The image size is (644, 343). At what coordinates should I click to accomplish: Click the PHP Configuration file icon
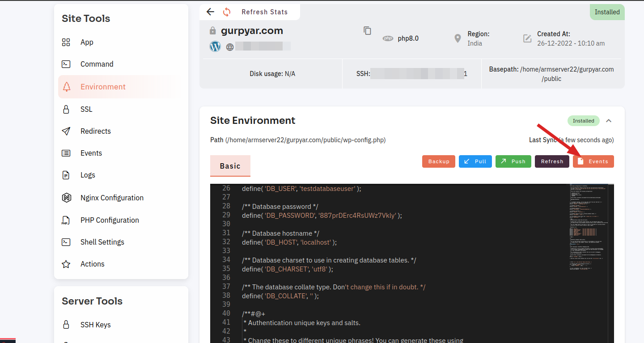[65, 220]
